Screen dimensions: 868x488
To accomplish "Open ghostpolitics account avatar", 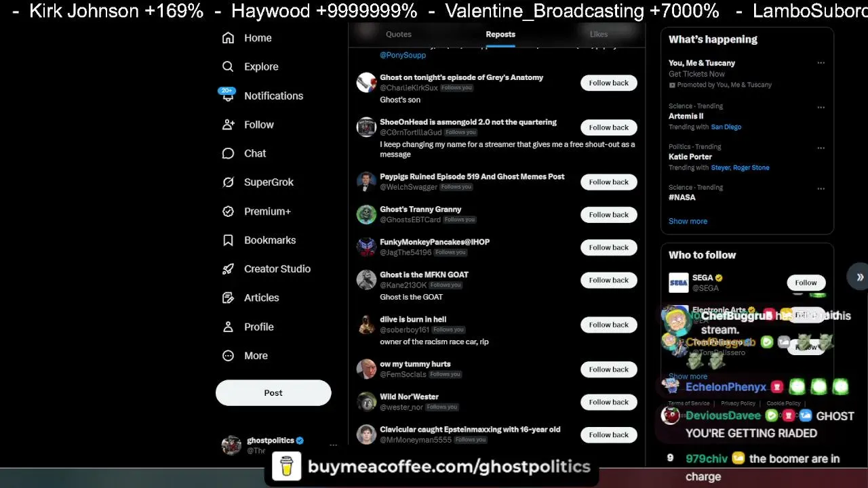I will 231,445.
